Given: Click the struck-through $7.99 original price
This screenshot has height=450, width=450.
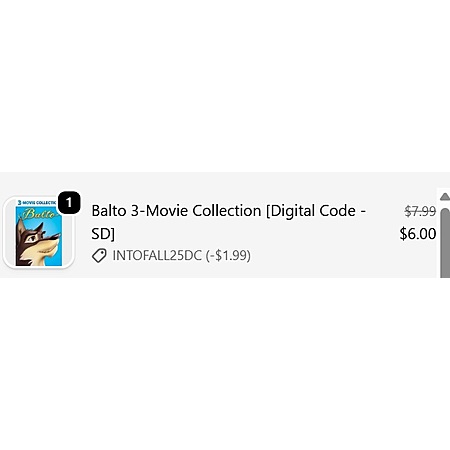Looking at the screenshot, I should pos(420,211).
